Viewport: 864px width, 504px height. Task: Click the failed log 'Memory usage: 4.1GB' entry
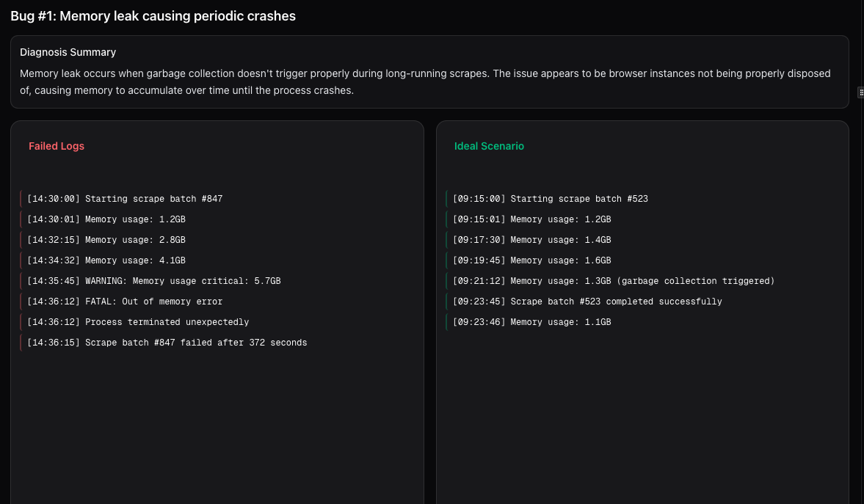106,260
